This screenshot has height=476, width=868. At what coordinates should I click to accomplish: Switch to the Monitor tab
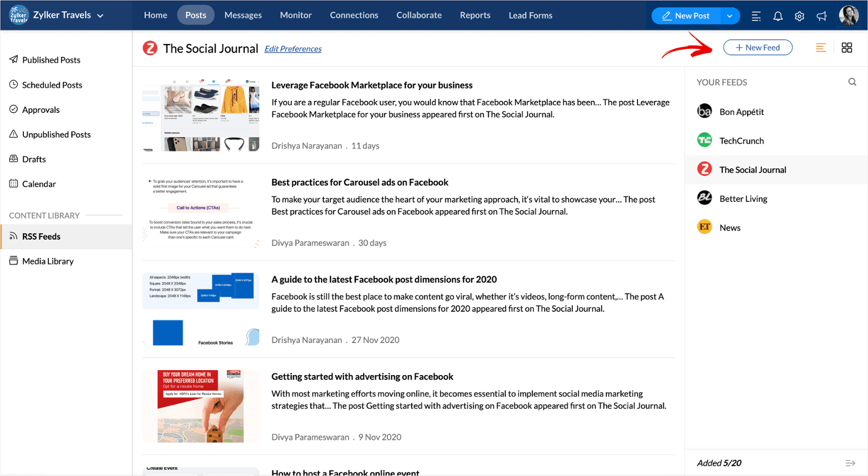pyautogui.click(x=296, y=15)
